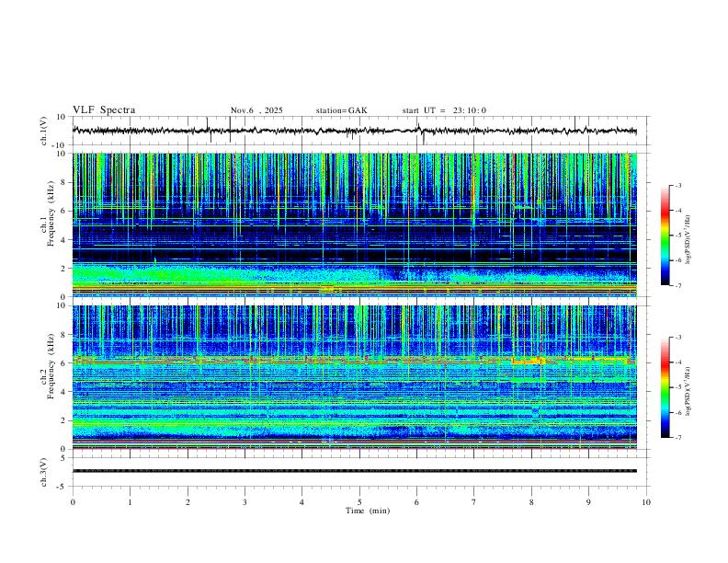Click the 'station=GAK' label
This screenshot has width=728, height=563.
click(x=342, y=110)
